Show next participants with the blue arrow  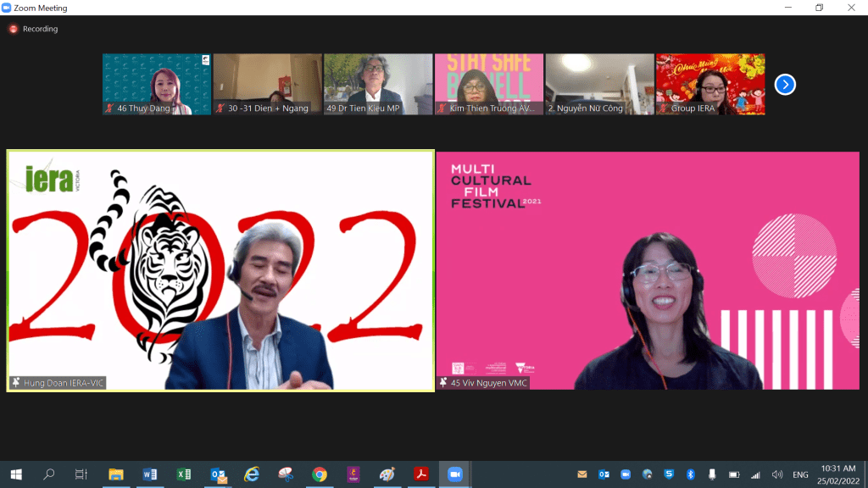tap(785, 85)
